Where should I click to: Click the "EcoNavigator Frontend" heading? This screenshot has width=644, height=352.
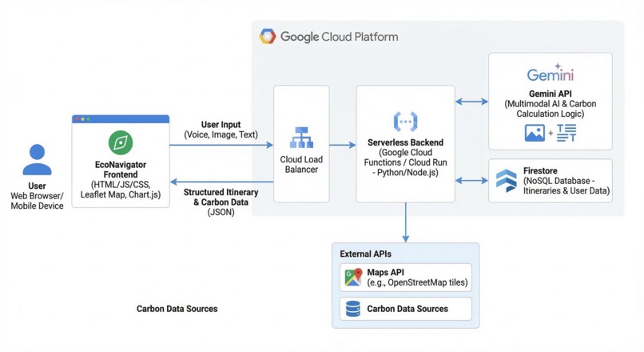point(121,170)
